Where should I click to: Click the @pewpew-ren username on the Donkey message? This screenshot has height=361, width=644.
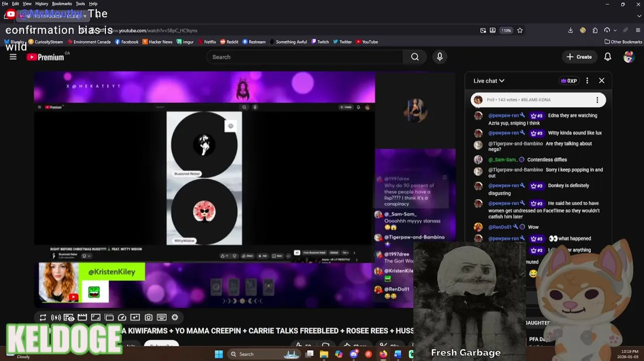tap(503, 186)
